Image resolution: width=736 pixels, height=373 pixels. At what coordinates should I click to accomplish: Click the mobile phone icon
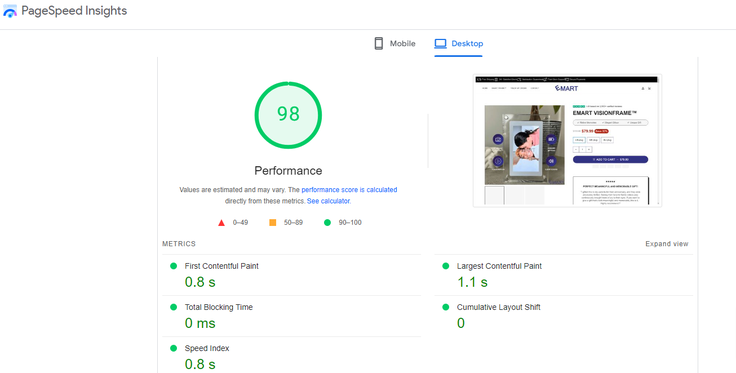tap(379, 44)
